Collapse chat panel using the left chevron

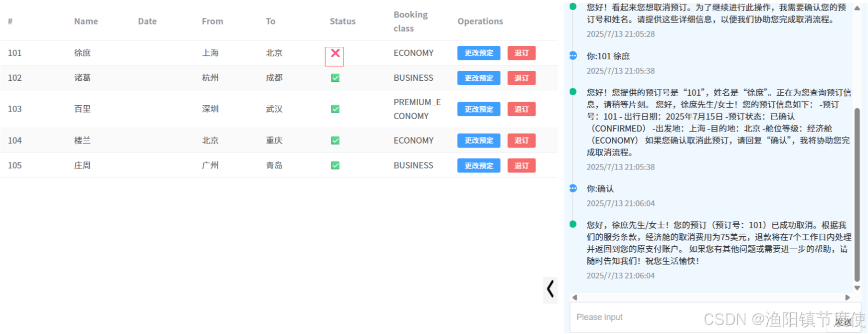pos(550,289)
